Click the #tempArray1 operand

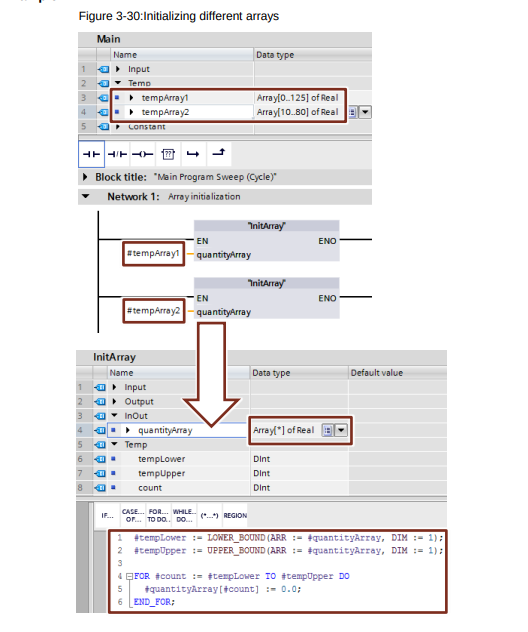pyautogui.click(x=153, y=253)
